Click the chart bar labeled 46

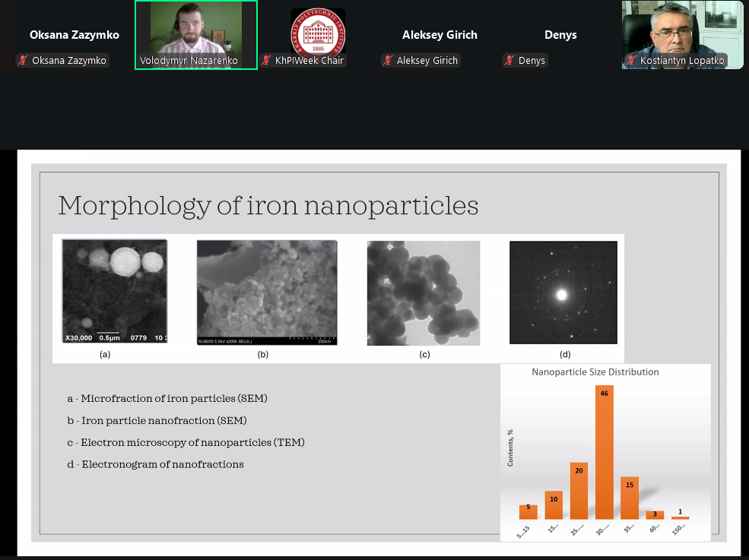(x=605, y=452)
